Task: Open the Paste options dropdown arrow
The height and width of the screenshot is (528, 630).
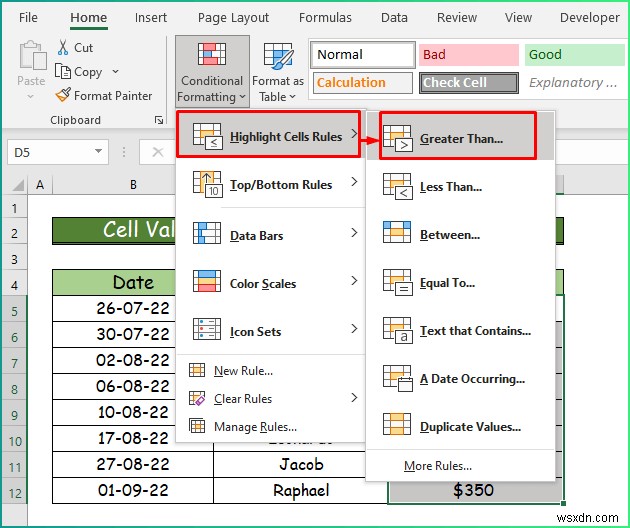Action: (x=31, y=96)
